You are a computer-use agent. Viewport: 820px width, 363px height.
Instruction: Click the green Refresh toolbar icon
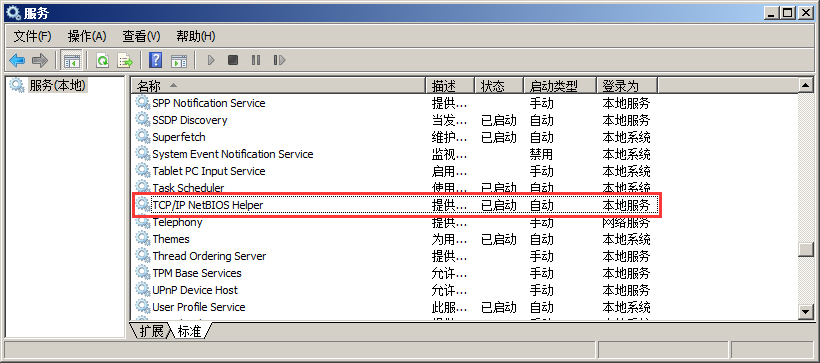pyautogui.click(x=103, y=60)
